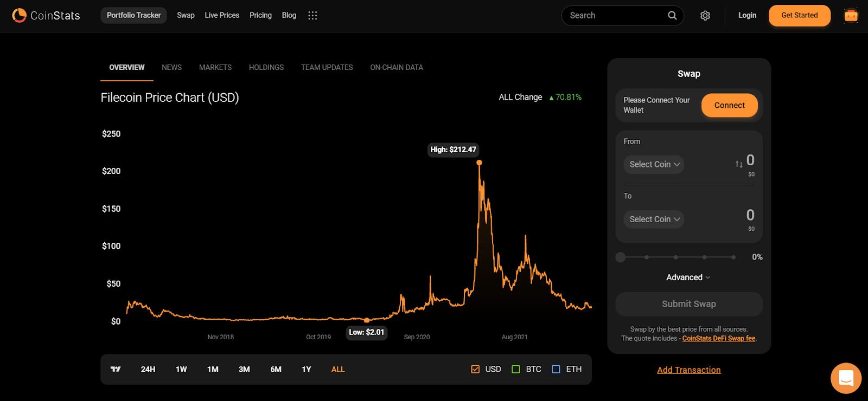
Task: Click the Login button
Action: point(747,15)
